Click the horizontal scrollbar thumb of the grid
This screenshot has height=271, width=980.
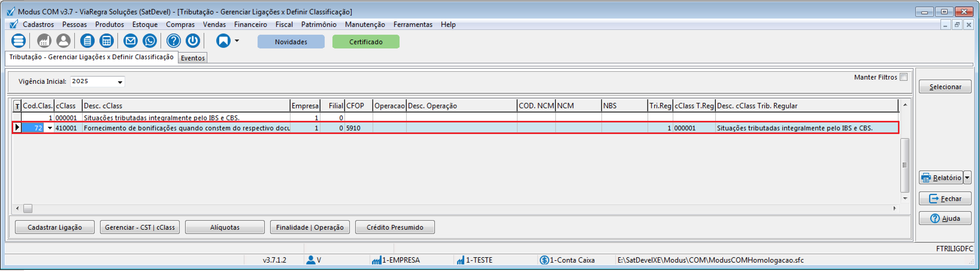28,209
